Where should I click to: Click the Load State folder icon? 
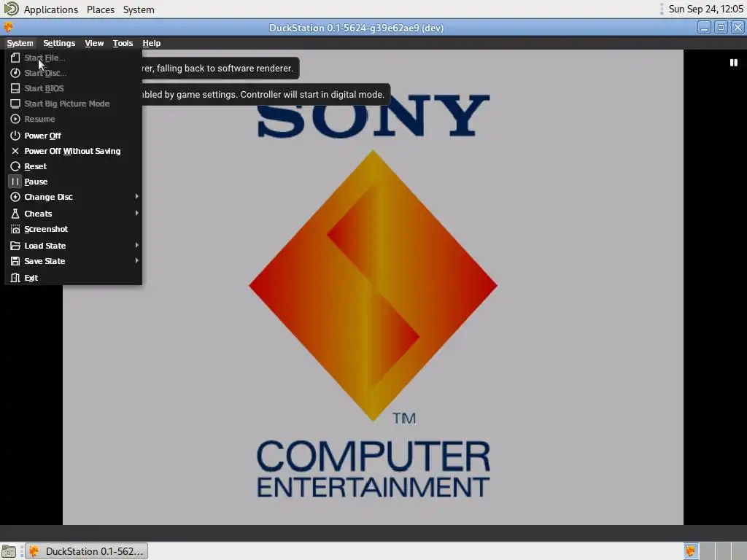pyautogui.click(x=15, y=246)
